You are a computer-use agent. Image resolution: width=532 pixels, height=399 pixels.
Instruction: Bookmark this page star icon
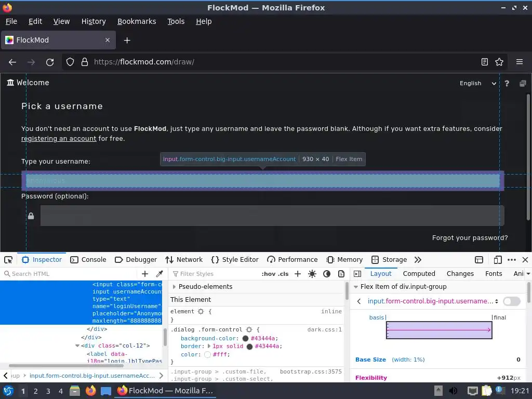point(499,62)
